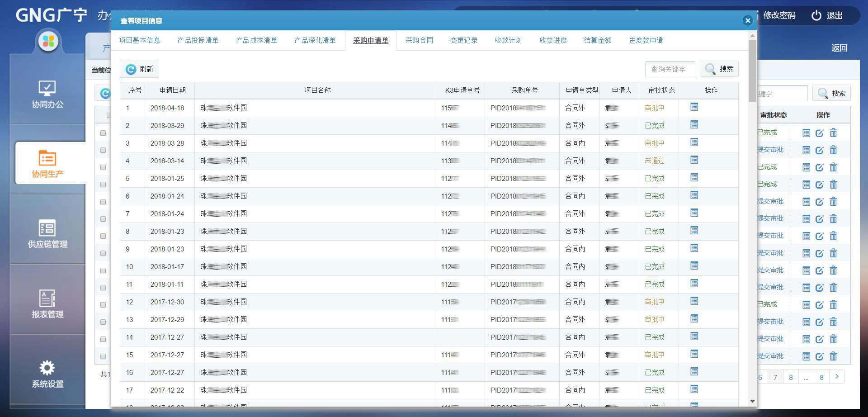Click the 查询关键字 search input field
The height and width of the screenshot is (417, 868).
click(x=670, y=69)
